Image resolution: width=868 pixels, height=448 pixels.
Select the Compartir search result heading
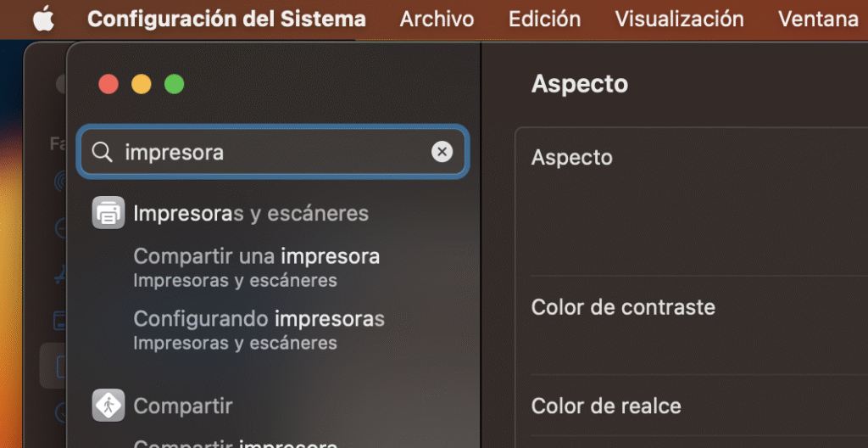(x=183, y=406)
